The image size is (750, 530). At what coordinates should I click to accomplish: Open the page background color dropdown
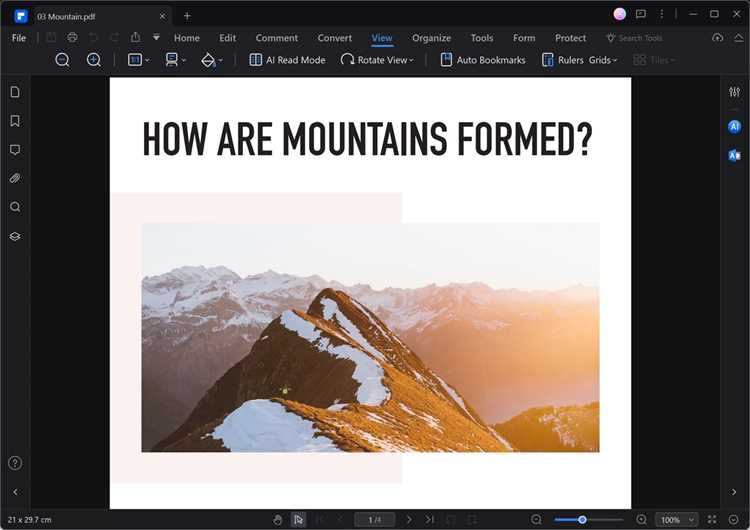pos(212,60)
